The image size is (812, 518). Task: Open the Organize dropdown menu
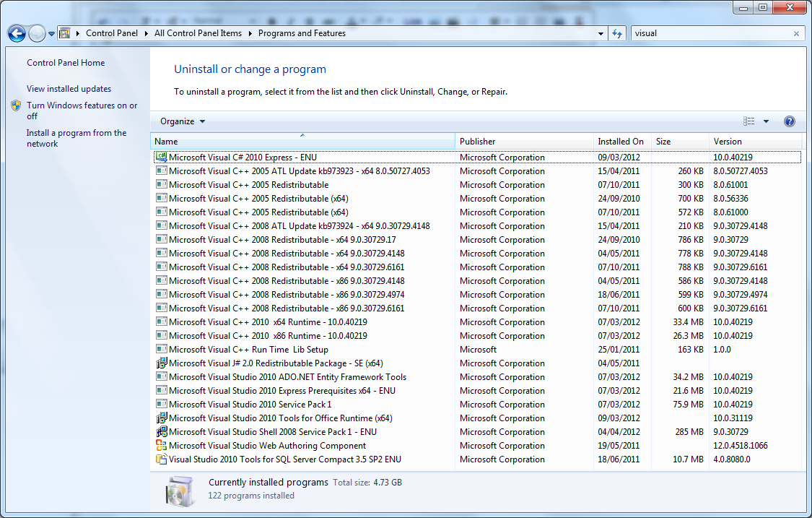[183, 121]
